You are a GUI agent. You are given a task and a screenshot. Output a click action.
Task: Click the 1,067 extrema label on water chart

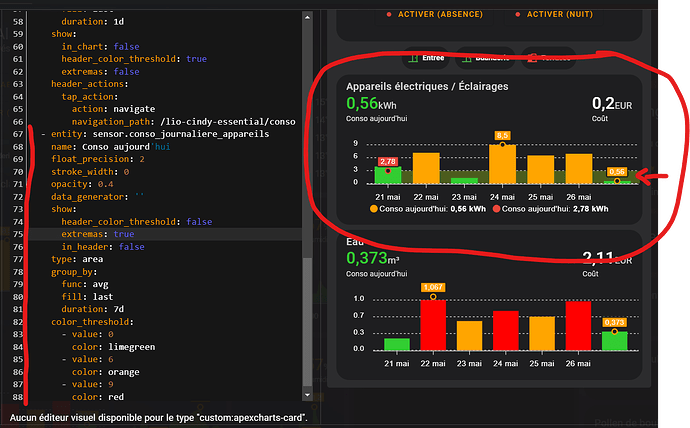point(433,287)
